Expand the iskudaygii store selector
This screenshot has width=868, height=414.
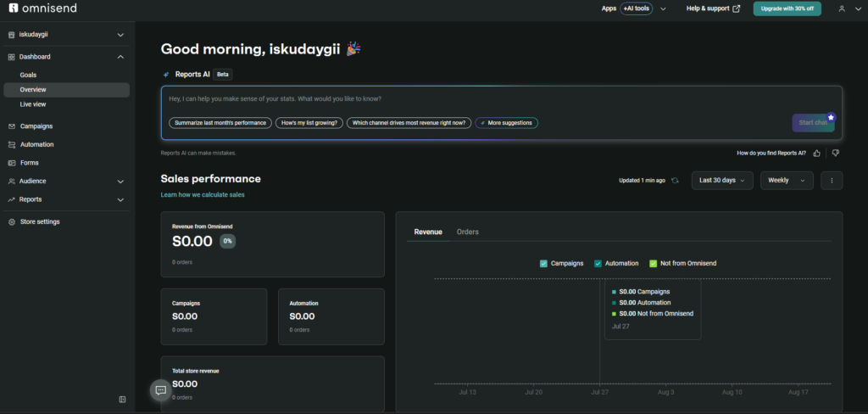coord(120,35)
